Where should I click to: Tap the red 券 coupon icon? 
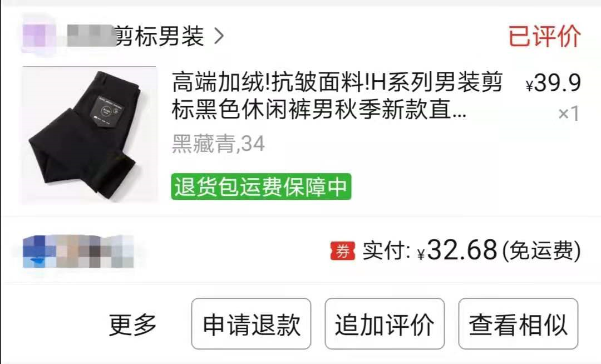coord(343,251)
